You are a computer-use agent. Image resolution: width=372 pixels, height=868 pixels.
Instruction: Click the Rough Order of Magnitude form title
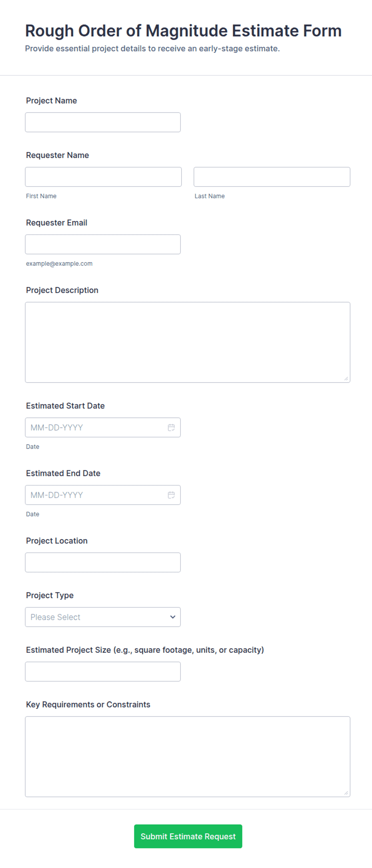click(183, 31)
